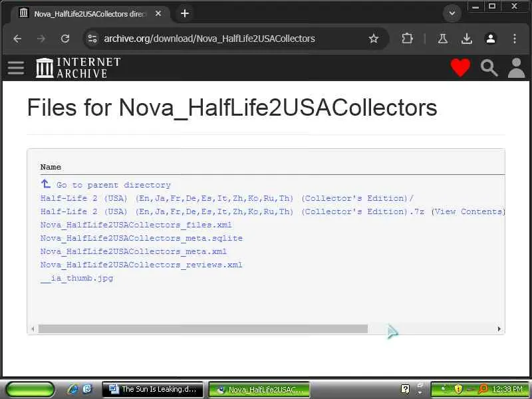Click the browser forward arrow

41,39
